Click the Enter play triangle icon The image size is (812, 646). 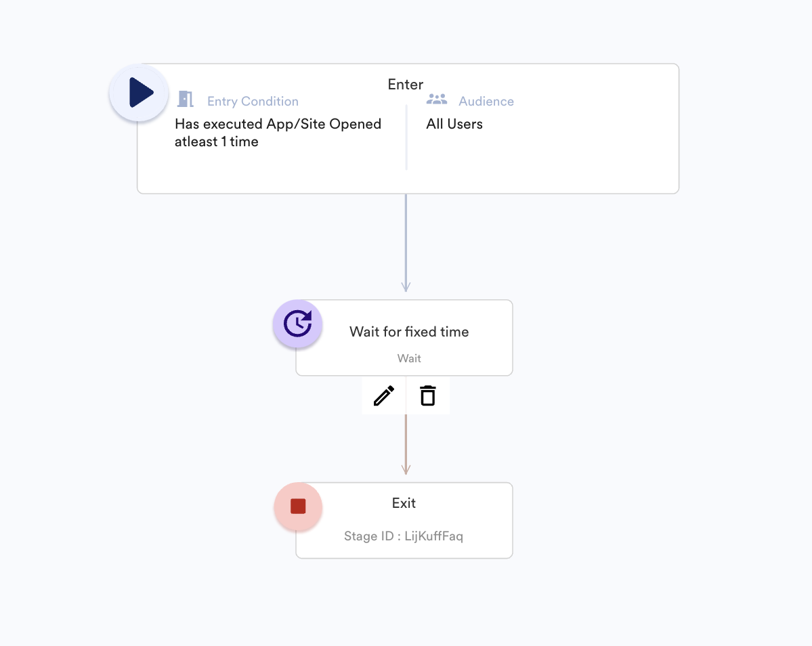140,93
